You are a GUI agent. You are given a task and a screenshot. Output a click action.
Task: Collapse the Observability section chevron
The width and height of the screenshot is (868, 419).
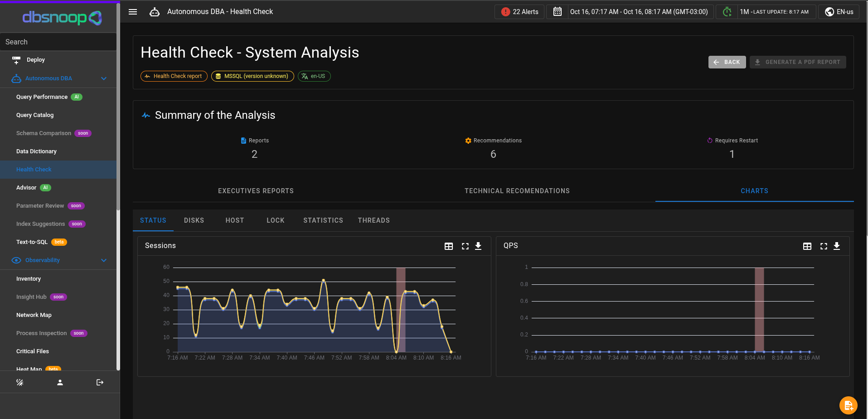(x=104, y=260)
